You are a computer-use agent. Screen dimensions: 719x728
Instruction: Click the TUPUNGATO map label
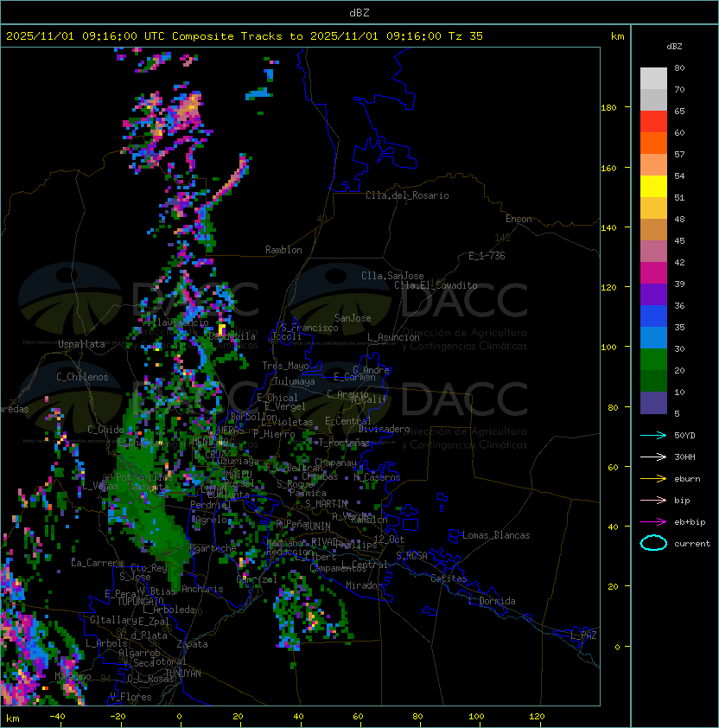140,601
